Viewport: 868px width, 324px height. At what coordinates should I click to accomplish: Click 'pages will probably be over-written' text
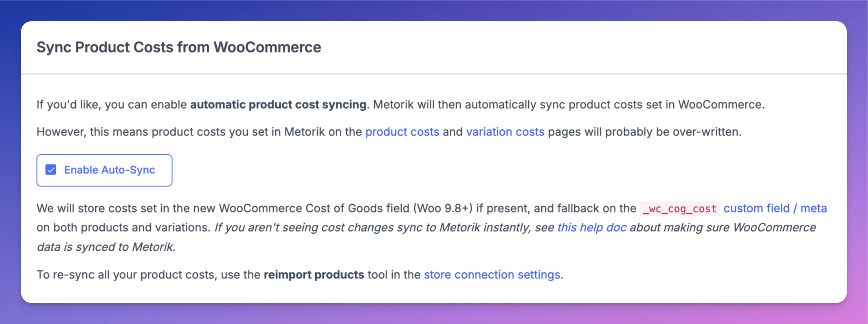point(644,132)
